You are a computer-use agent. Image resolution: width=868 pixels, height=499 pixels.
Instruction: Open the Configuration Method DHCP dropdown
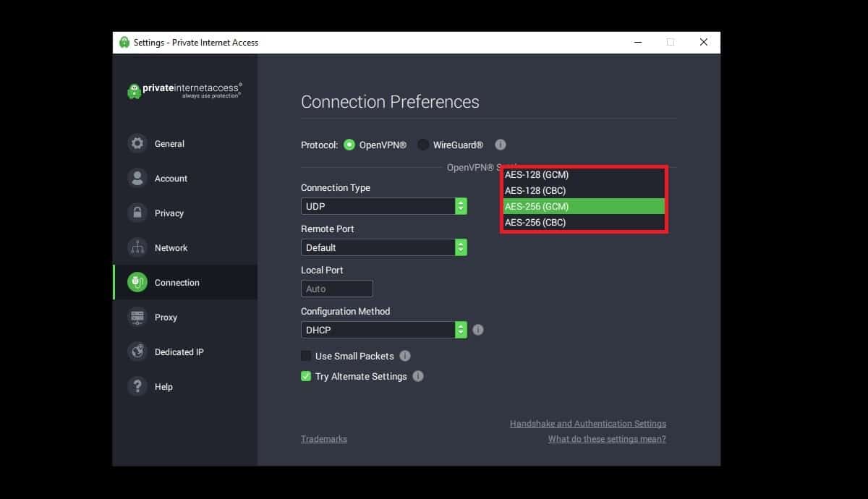384,330
